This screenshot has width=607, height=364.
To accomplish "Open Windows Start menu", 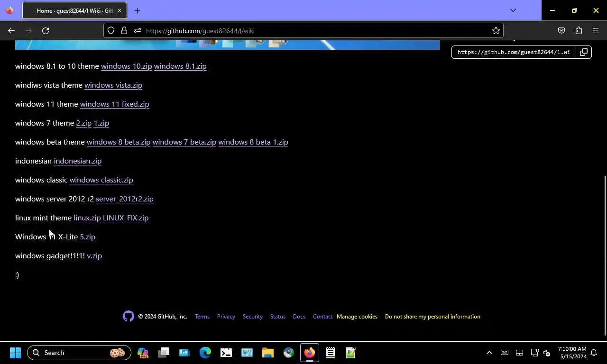I will (15, 353).
